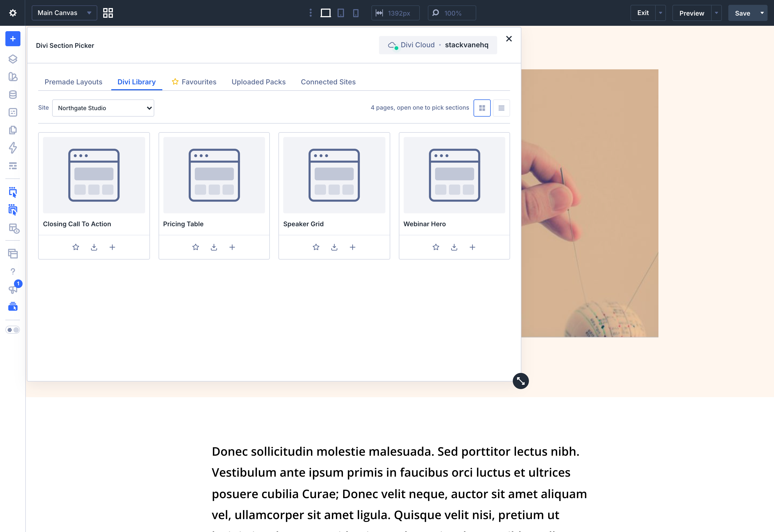774x532 pixels.
Task: Click the blue add module plus button
Action: click(13, 39)
